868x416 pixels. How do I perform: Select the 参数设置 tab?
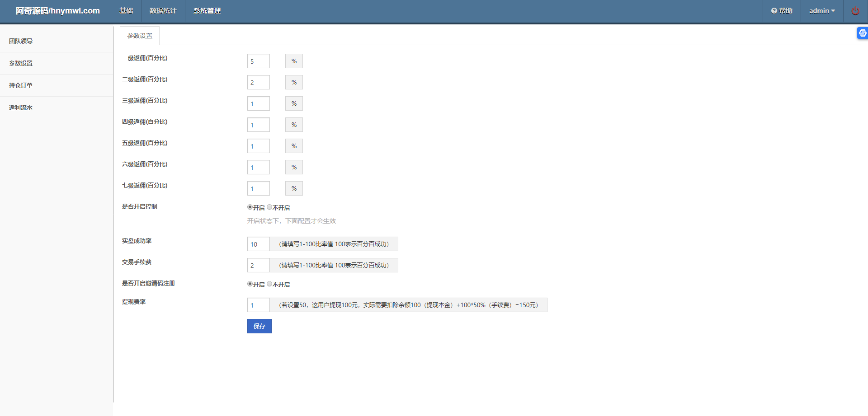tap(139, 35)
